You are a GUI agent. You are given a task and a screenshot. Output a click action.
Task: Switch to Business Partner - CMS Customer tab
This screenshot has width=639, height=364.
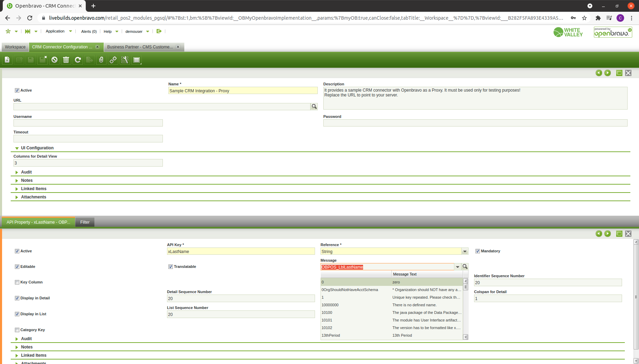click(140, 47)
